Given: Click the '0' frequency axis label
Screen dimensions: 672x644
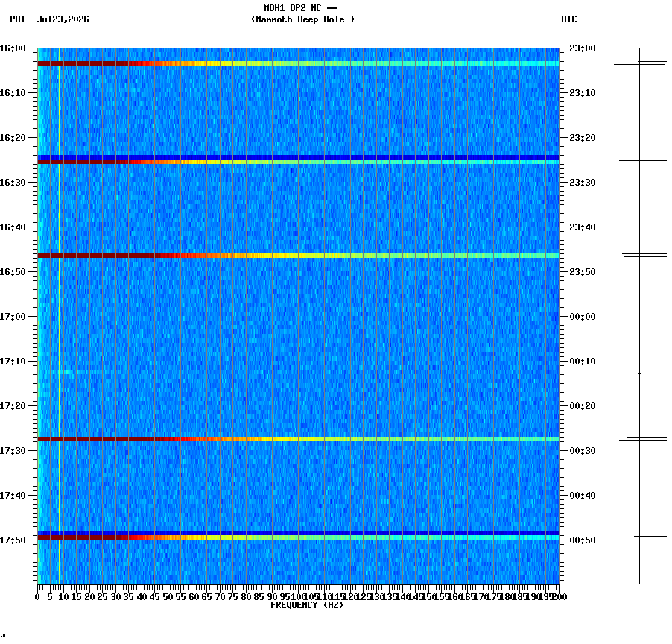Looking at the screenshot, I should pyautogui.click(x=38, y=597).
